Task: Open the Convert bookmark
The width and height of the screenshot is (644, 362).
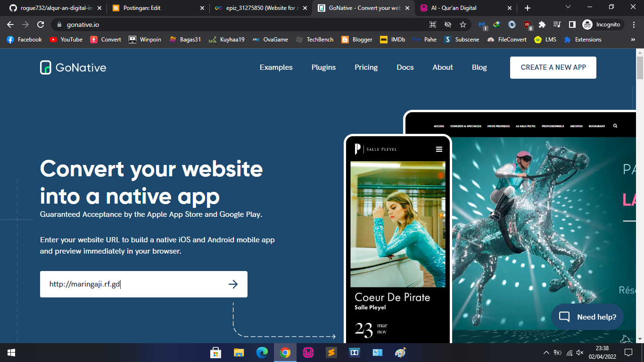Action: (x=106, y=40)
